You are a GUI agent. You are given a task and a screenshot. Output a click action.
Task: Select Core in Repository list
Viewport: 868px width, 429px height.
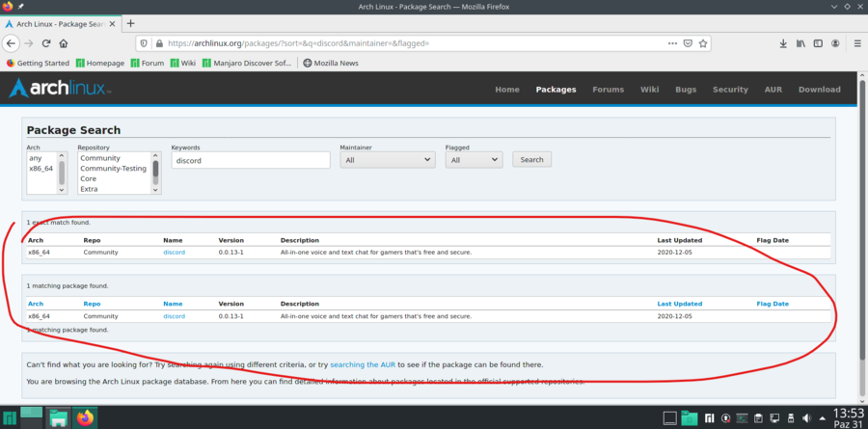coord(115,178)
